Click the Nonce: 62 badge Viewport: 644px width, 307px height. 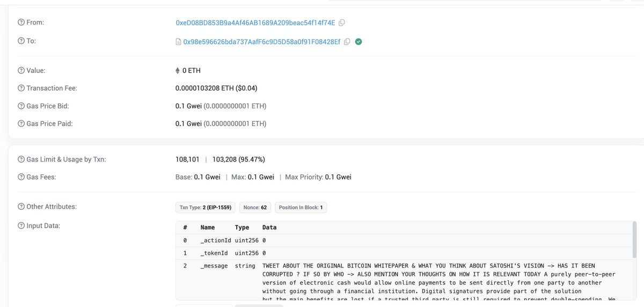click(255, 207)
